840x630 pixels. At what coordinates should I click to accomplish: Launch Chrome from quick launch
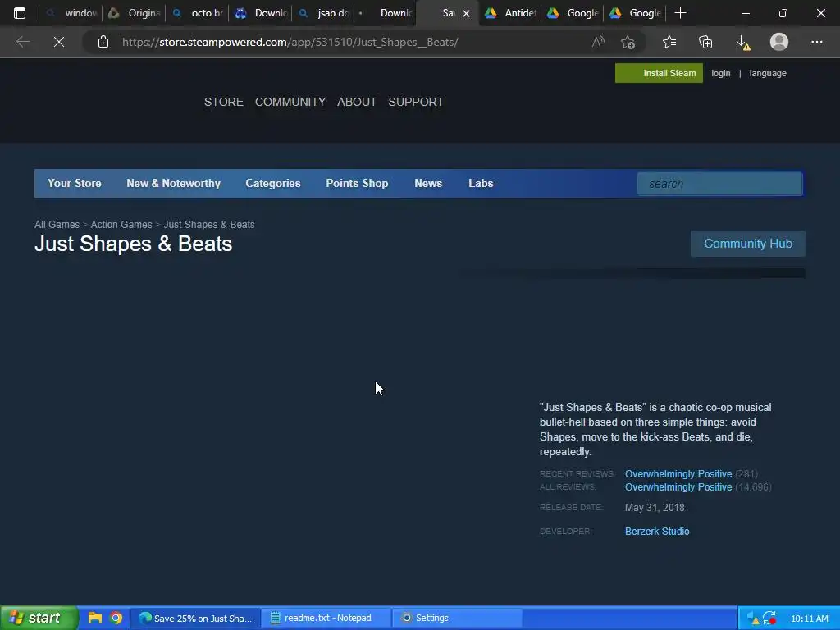[116, 619]
